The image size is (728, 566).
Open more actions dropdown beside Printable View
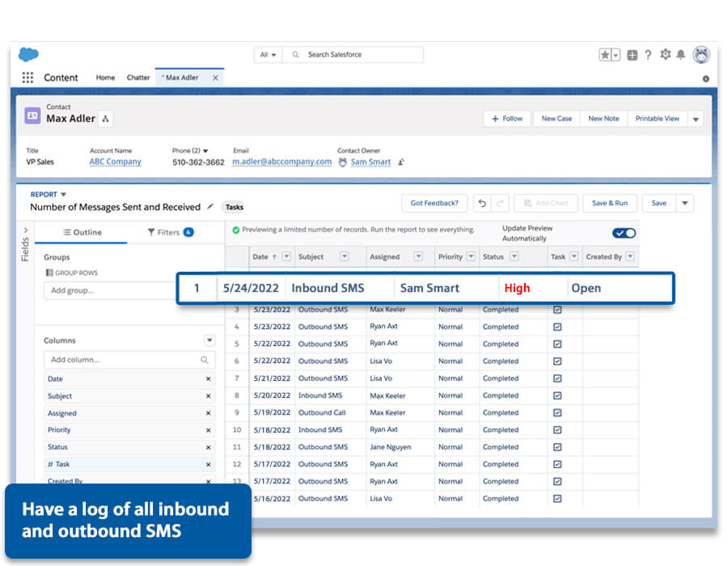[696, 119]
